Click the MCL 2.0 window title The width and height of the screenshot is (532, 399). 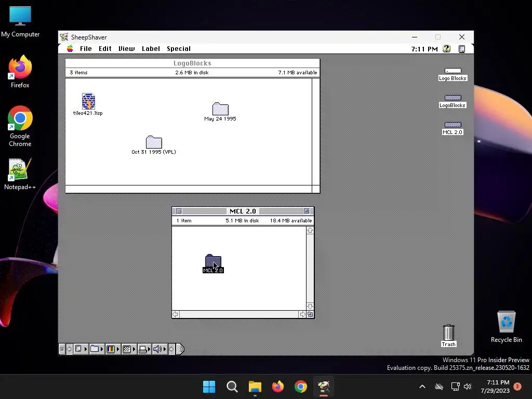tap(243, 211)
